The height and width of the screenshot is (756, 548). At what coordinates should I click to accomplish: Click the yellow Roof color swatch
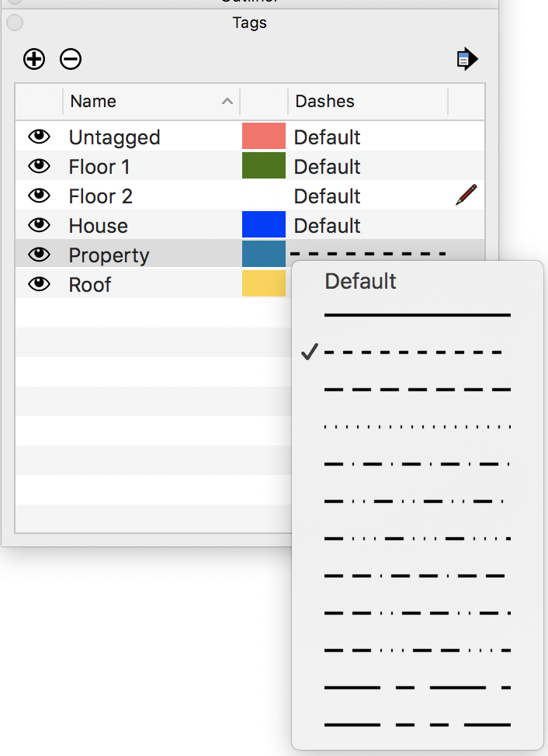click(x=264, y=284)
